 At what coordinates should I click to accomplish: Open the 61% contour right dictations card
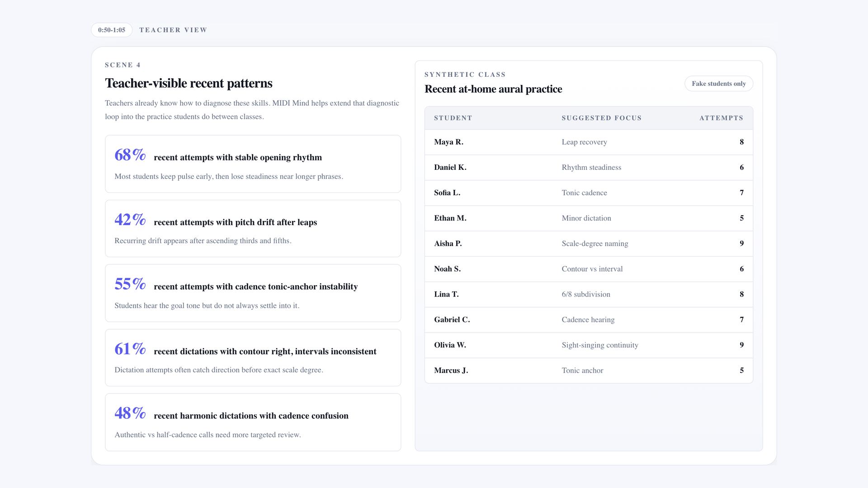coord(253,358)
